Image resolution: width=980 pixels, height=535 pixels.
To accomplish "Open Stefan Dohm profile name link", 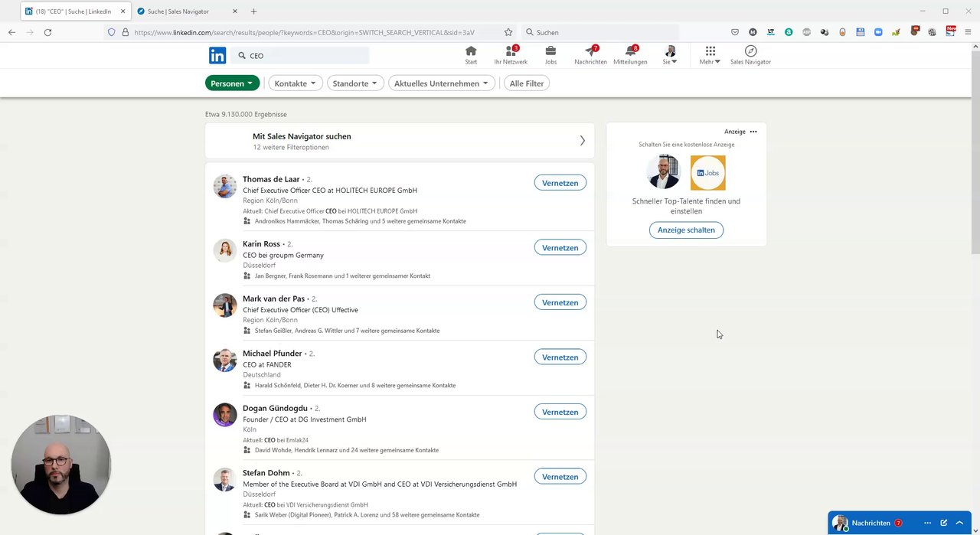I will click(266, 473).
